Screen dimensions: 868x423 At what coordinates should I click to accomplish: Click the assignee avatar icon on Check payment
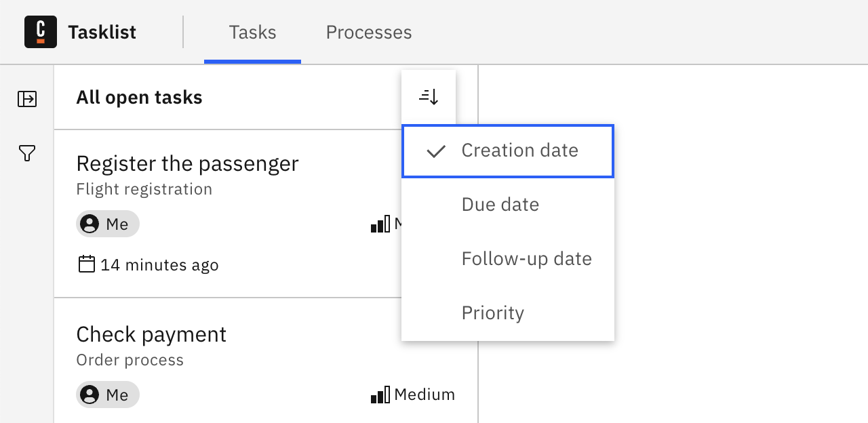pos(89,394)
